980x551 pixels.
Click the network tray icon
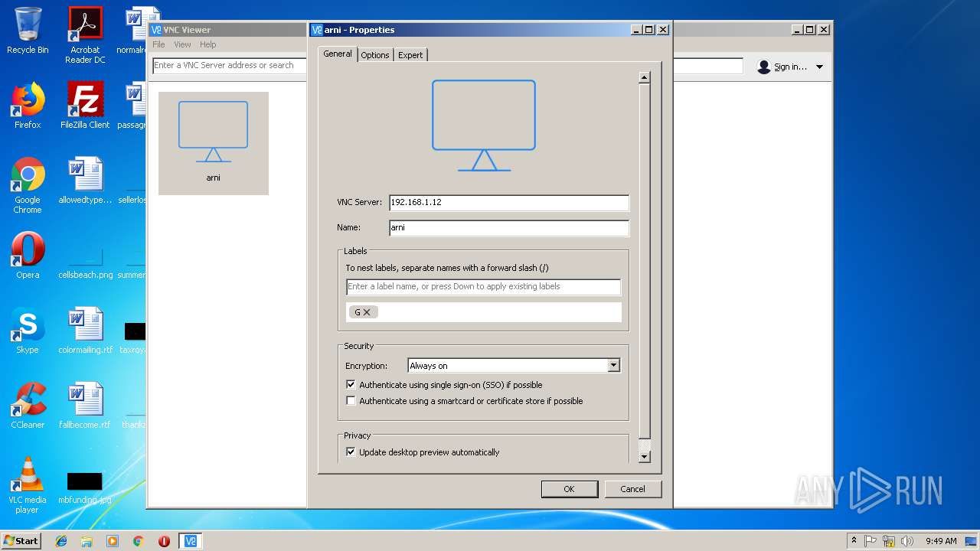click(x=889, y=541)
